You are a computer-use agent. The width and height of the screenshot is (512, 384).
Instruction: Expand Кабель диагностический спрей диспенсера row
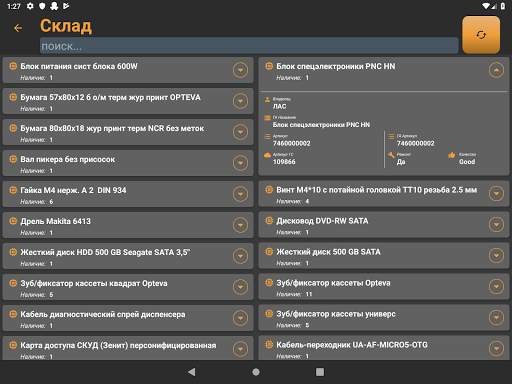[x=240, y=318]
